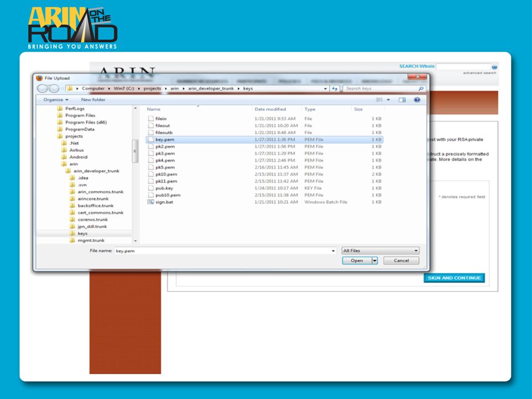The width and height of the screenshot is (532, 399).
Task: Click the PerfLogs folder icon
Action: pyautogui.click(x=60, y=109)
